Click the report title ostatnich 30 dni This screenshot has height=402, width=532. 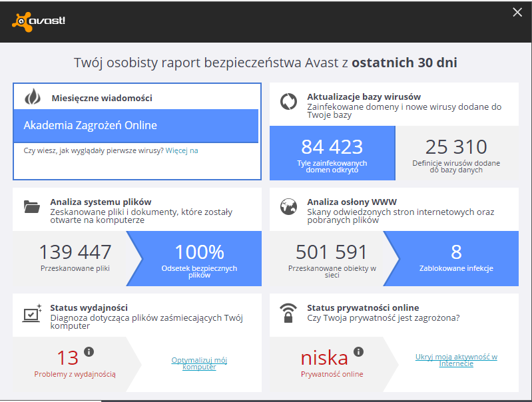click(404, 63)
